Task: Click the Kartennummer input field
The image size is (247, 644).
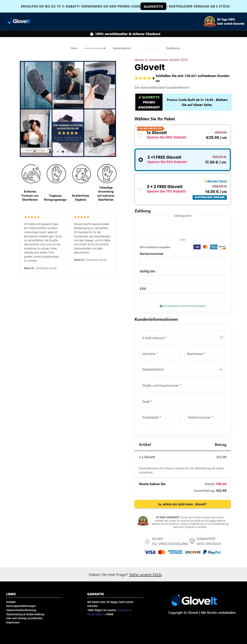Action: (183, 262)
